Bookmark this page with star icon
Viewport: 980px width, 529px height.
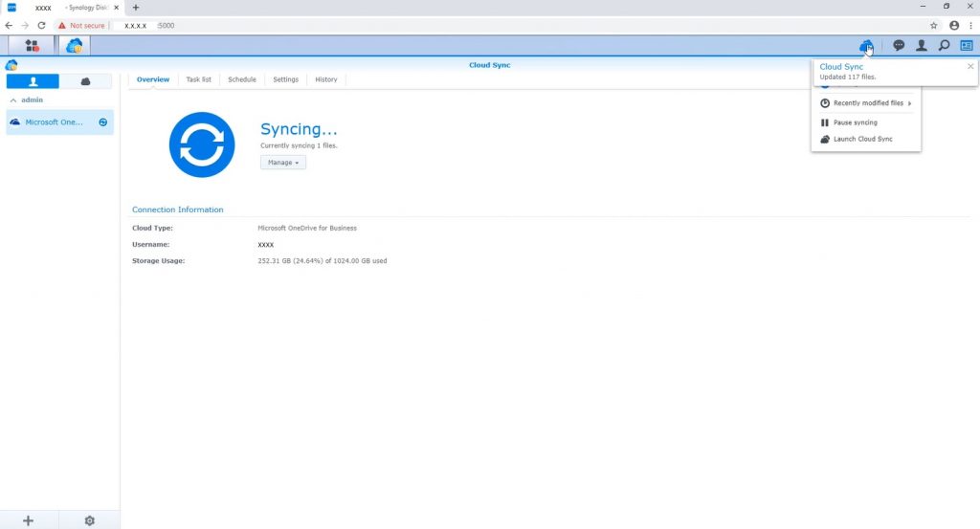tap(934, 26)
